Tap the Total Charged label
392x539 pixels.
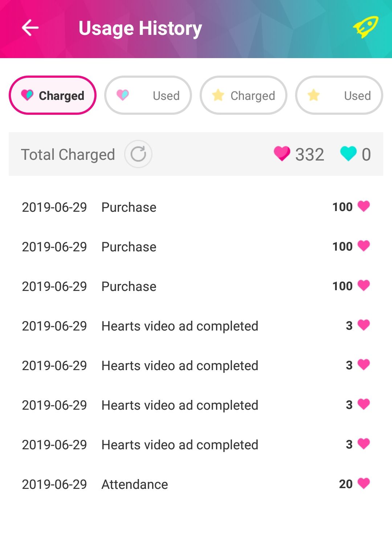(x=68, y=154)
